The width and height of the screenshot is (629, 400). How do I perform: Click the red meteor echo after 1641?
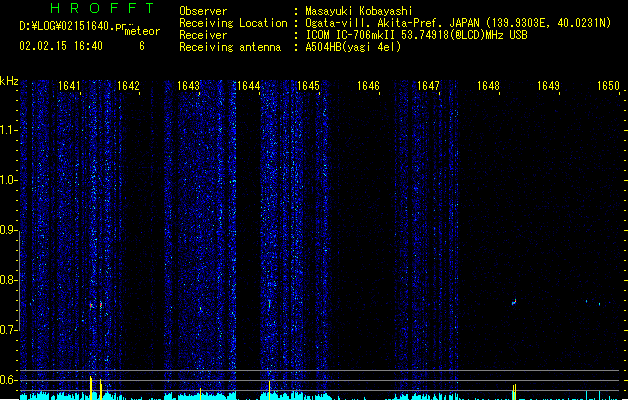pyautogui.click(x=91, y=306)
